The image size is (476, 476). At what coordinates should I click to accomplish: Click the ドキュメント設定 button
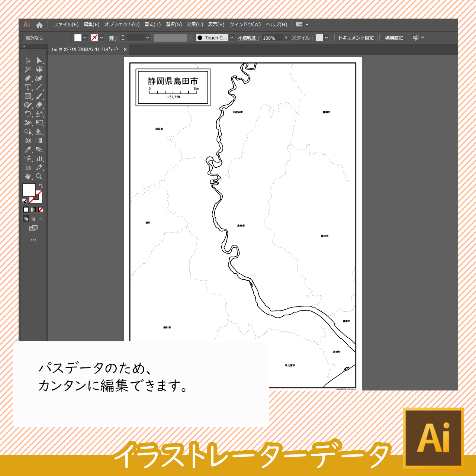pos(356,38)
